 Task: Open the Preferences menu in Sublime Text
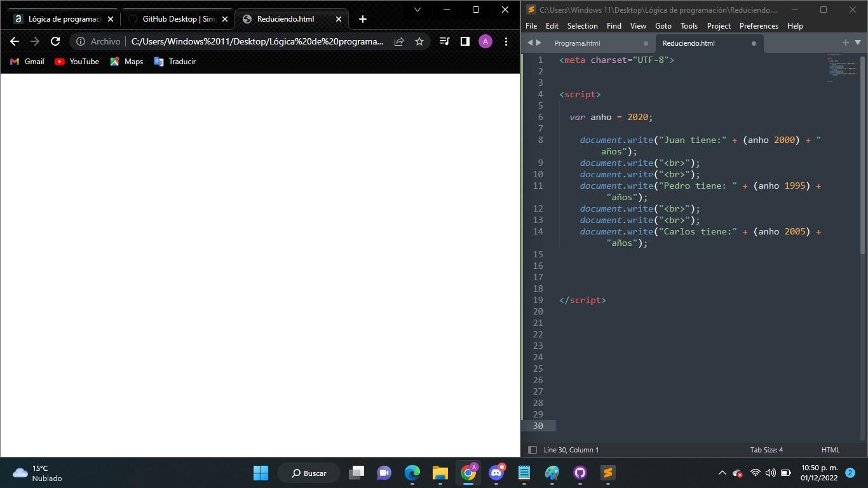coord(757,25)
